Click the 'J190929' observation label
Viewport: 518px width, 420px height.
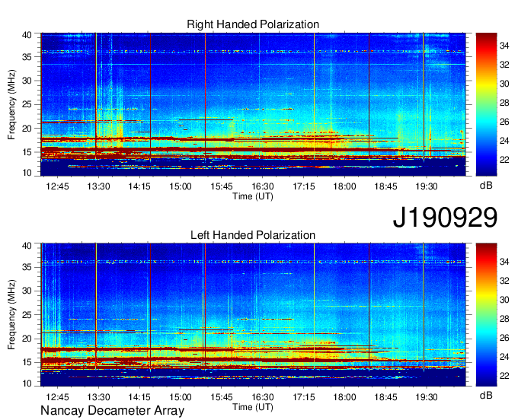(445, 217)
